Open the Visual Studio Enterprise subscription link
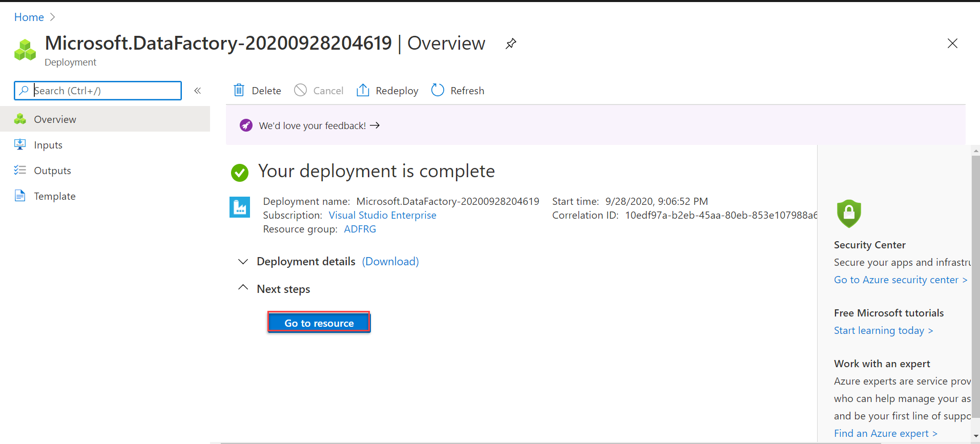 pyautogui.click(x=382, y=215)
